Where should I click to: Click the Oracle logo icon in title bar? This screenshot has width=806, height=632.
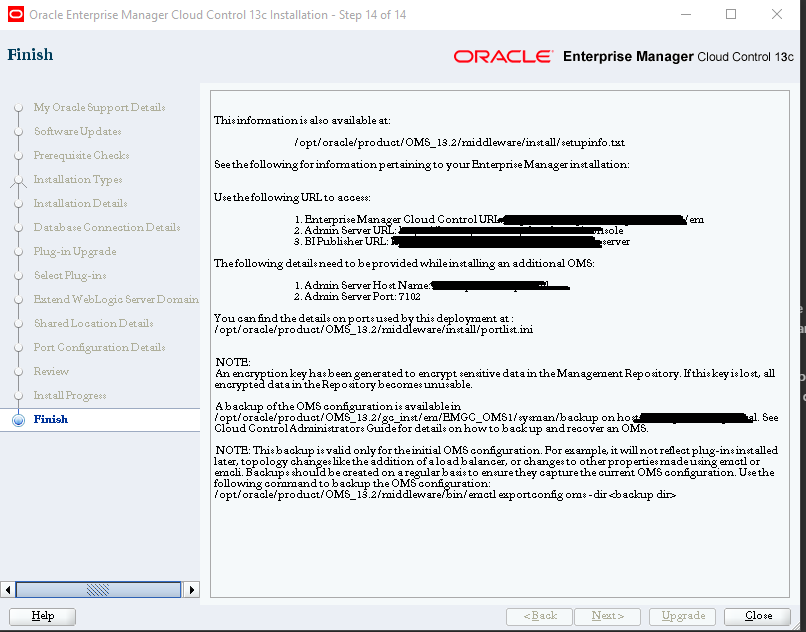pyautogui.click(x=14, y=14)
